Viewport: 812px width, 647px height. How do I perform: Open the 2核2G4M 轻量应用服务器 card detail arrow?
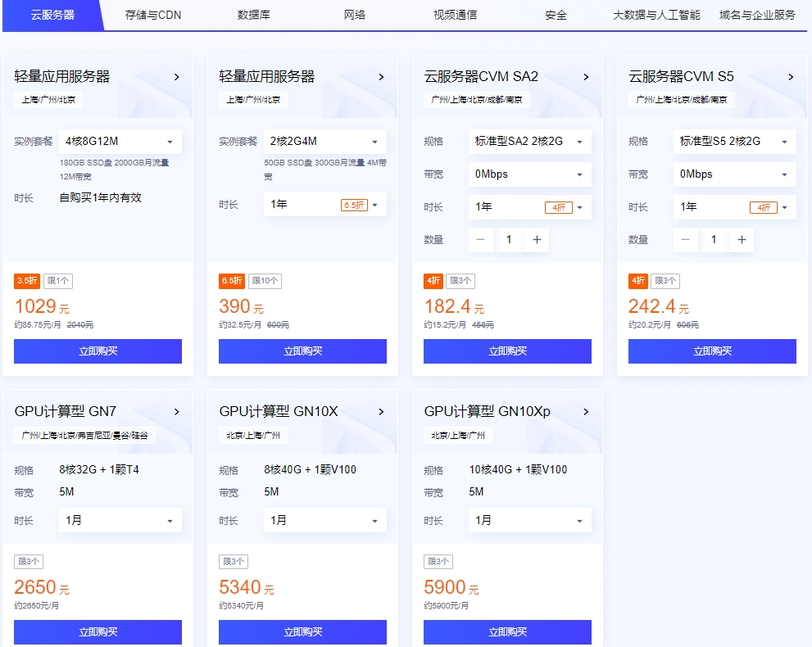[x=382, y=77]
